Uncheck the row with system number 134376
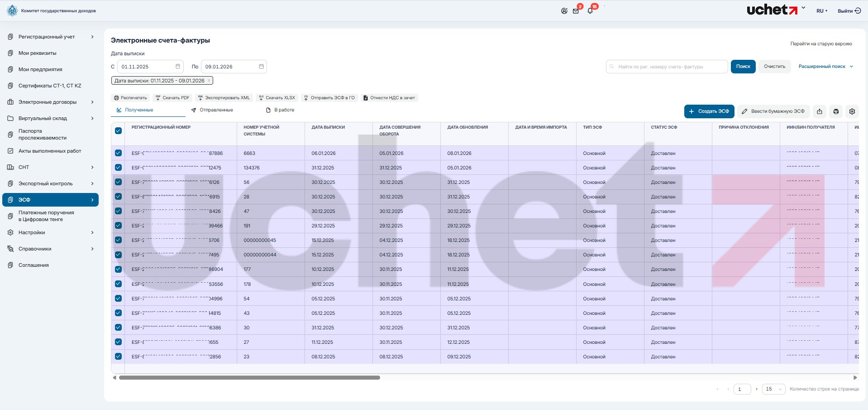The image size is (868, 410). pyautogui.click(x=118, y=168)
